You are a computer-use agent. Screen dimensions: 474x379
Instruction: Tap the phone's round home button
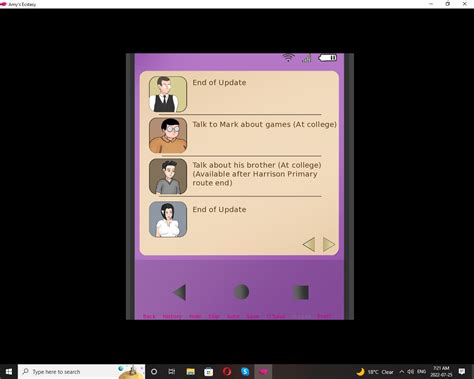pos(241,292)
